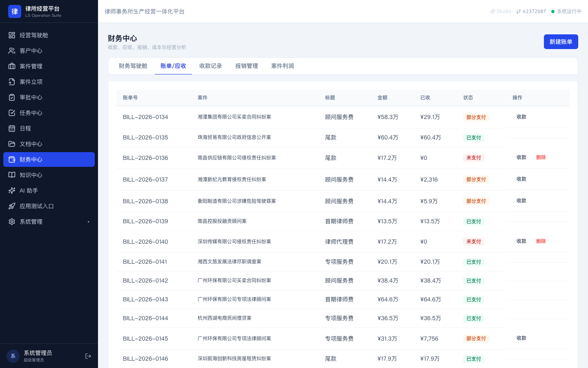This screenshot has height=368, width=588.
Task: Click 删除 for BILL-2026-0140
Action: pos(541,241)
